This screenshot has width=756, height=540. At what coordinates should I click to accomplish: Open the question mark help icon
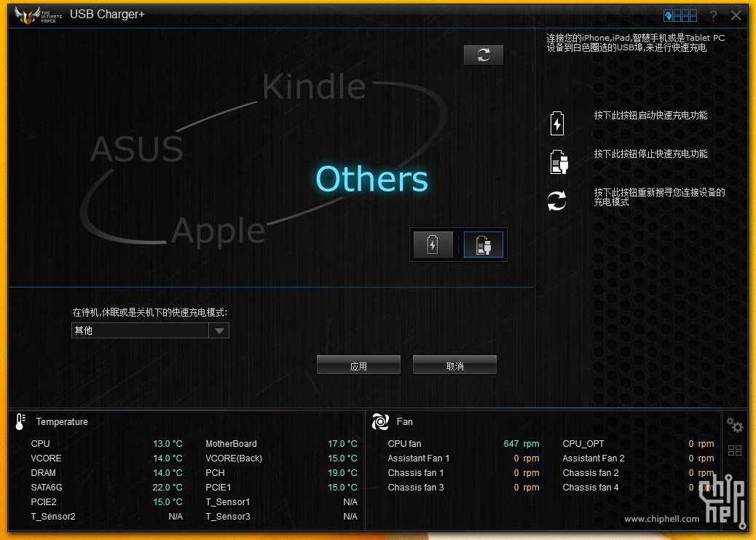tap(714, 16)
